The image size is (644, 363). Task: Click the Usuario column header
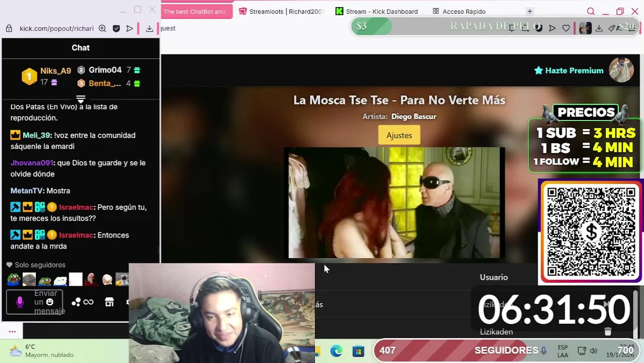(494, 277)
